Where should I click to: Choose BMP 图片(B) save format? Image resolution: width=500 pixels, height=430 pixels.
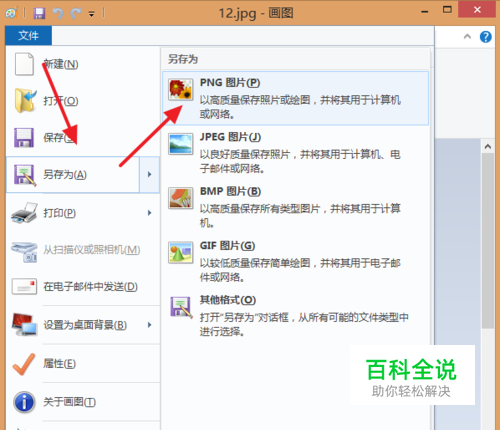[x=295, y=207]
